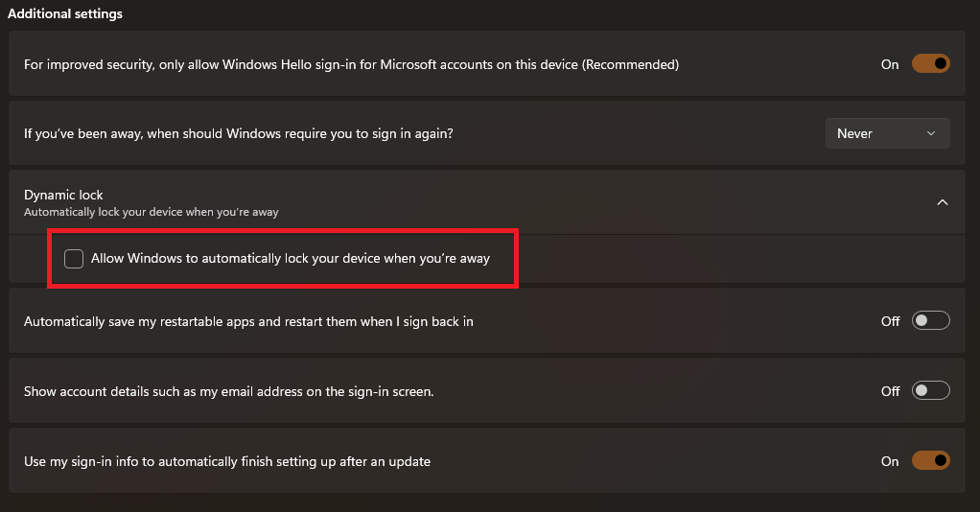Collapse Dynamic lock section using its chevron
Screen dimensions: 980x512
click(942, 202)
